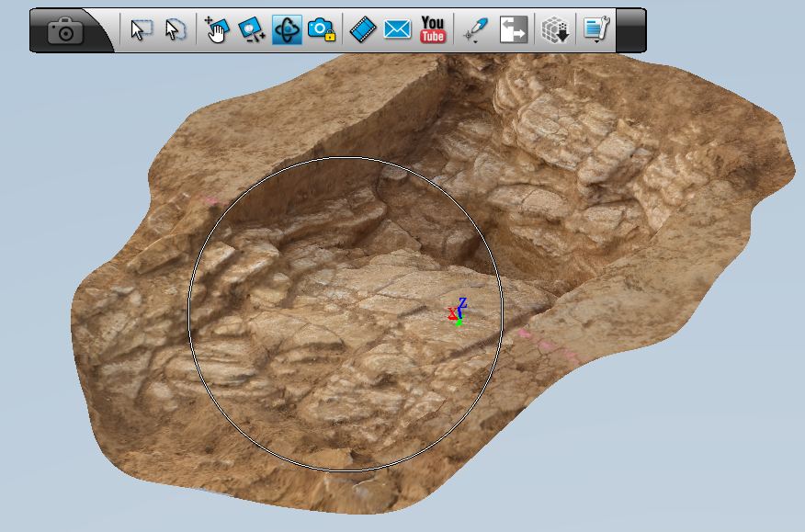Share the model via email envelope icon

397,30
